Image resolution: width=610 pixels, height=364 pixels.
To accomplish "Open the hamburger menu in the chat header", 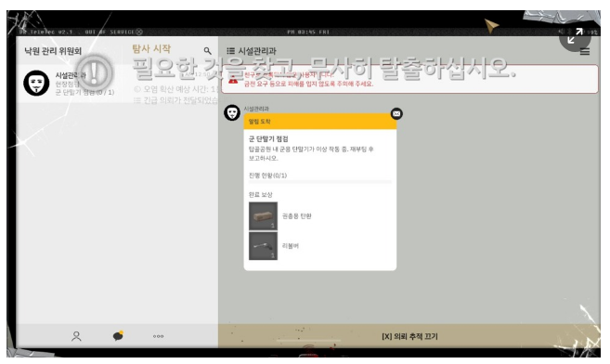I will pyautogui.click(x=584, y=51).
